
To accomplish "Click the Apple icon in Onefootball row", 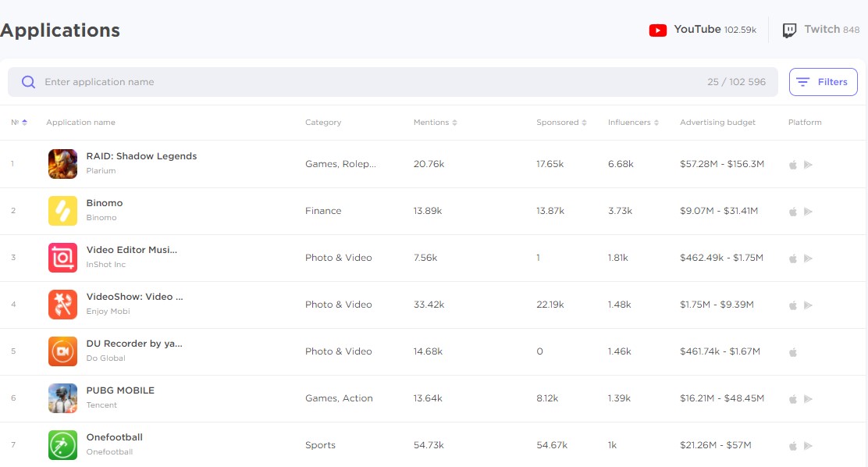I will click(x=793, y=445).
